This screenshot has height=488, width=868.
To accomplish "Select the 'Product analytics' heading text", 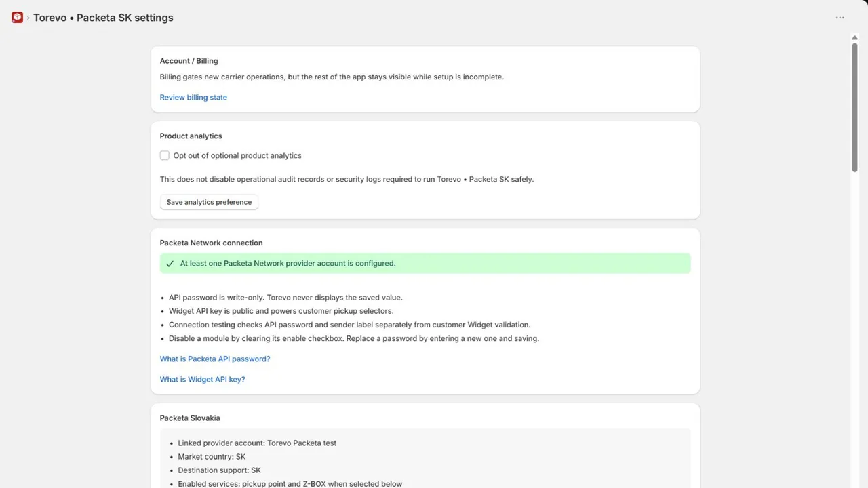I will point(191,136).
